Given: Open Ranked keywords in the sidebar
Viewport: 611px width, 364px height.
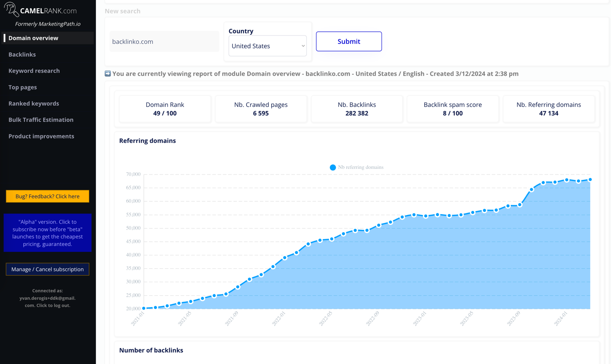Looking at the screenshot, I should 33,103.
